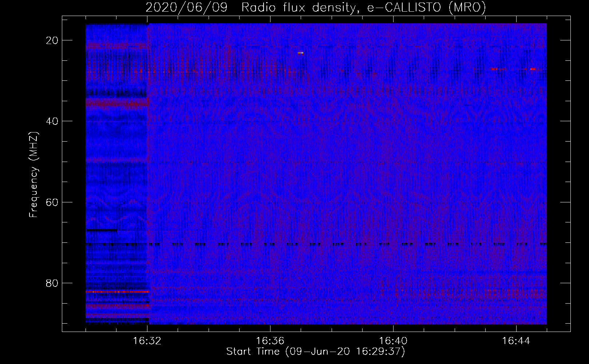
Task: Click the '40' frequency tick label
Action: pos(52,121)
